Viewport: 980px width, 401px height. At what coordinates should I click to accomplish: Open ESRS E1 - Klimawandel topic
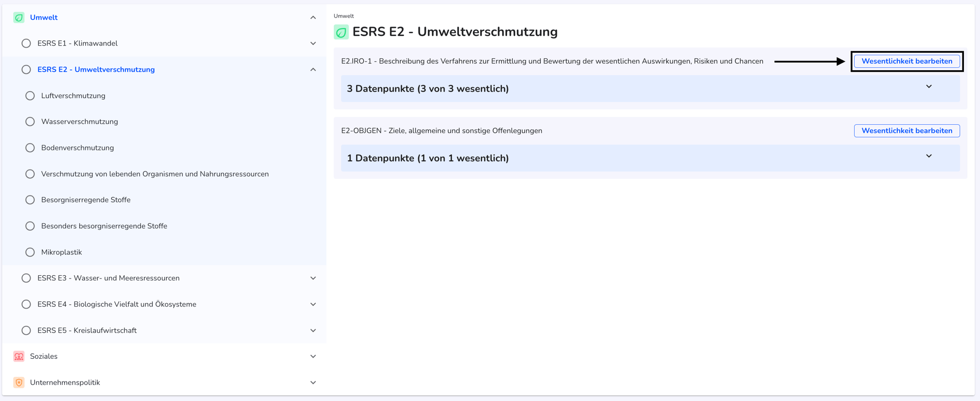77,43
